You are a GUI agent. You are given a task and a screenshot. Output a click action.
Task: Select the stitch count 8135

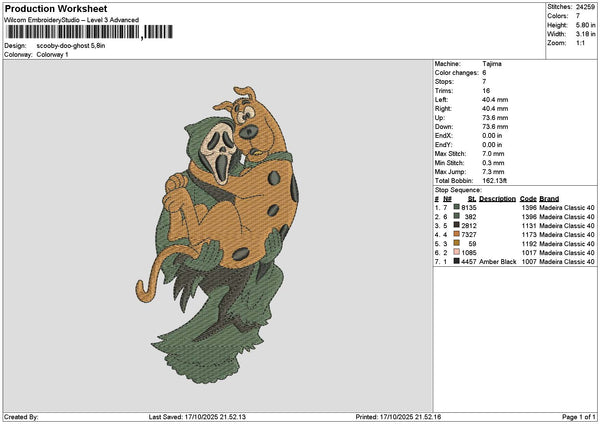pyautogui.click(x=469, y=208)
